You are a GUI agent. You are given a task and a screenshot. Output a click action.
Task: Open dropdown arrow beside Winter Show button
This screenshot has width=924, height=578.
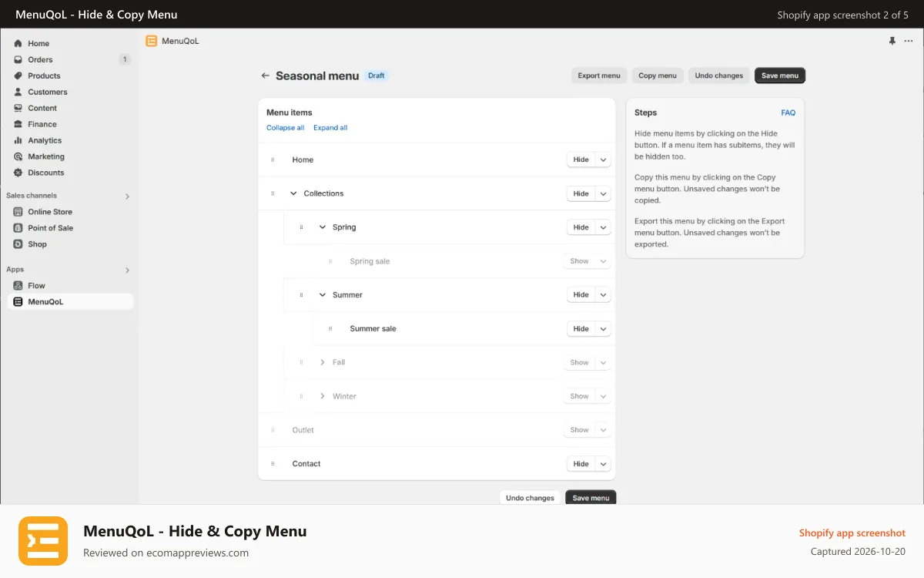tap(604, 396)
